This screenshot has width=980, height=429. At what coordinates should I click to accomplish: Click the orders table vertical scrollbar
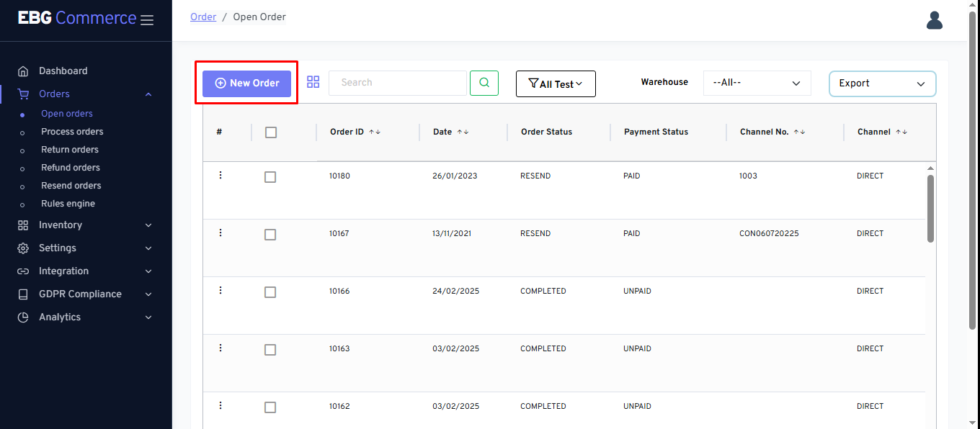tap(930, 209)
